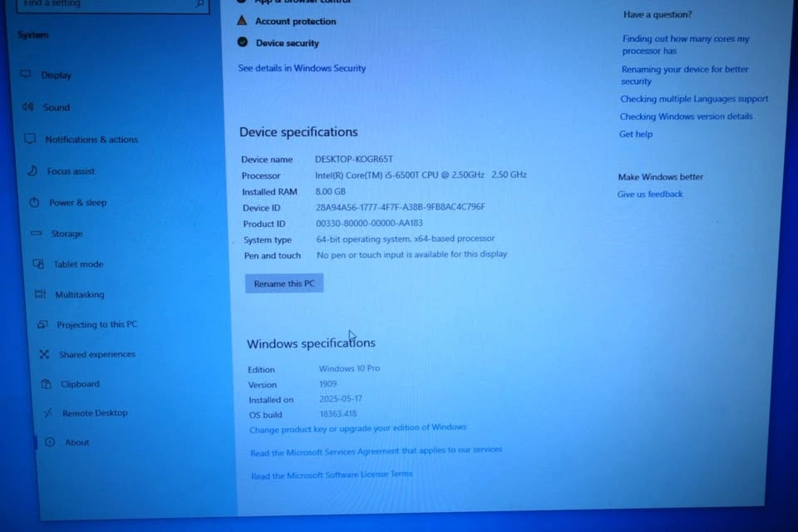Open See details in Windows Security
The height and width of the screenshot is (532, 798).
click(302, 68)
